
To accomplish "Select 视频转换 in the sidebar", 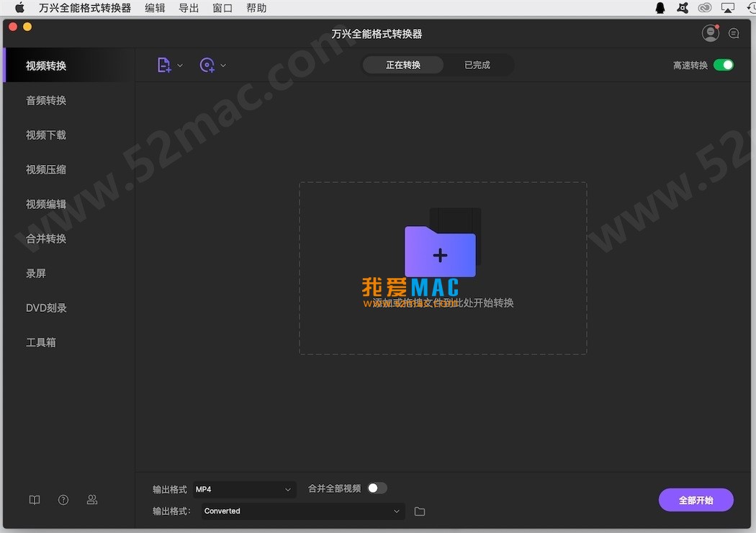I will click(69, 66).
